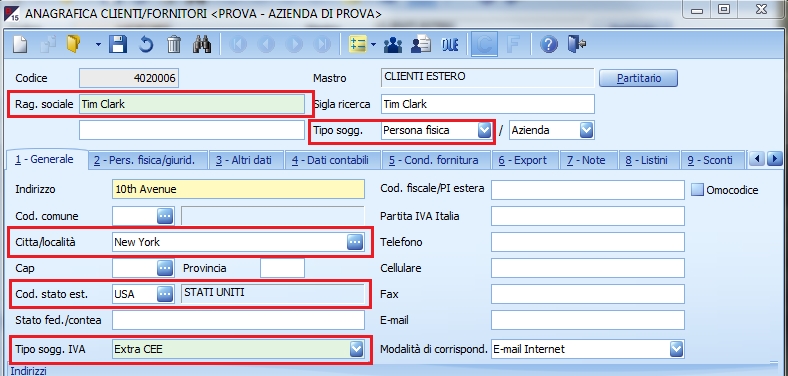This screenshot has height=376, width=788.
Task: Expand Modalità di corrispond. E-mail Internet dropdown
Action: click(677, 349)
